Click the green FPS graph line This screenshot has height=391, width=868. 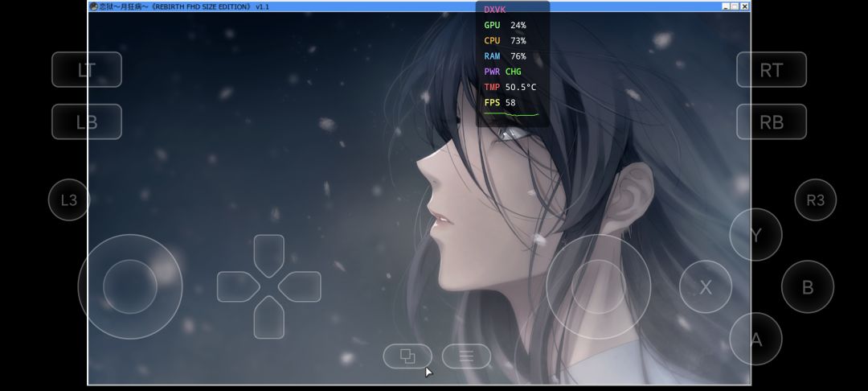coord(511,114)
